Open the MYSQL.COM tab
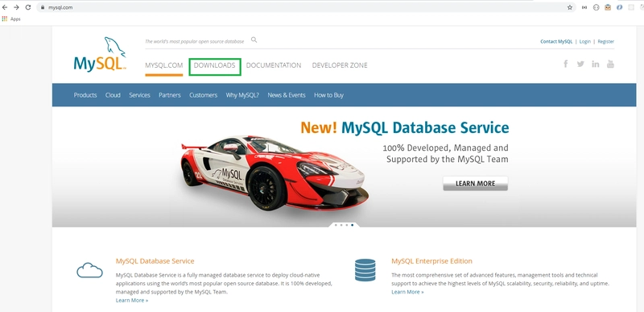 tap(164, 65)
